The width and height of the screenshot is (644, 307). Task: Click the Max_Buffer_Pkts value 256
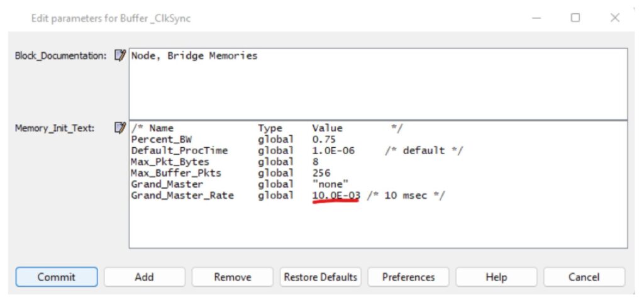(x=321, y=173)
